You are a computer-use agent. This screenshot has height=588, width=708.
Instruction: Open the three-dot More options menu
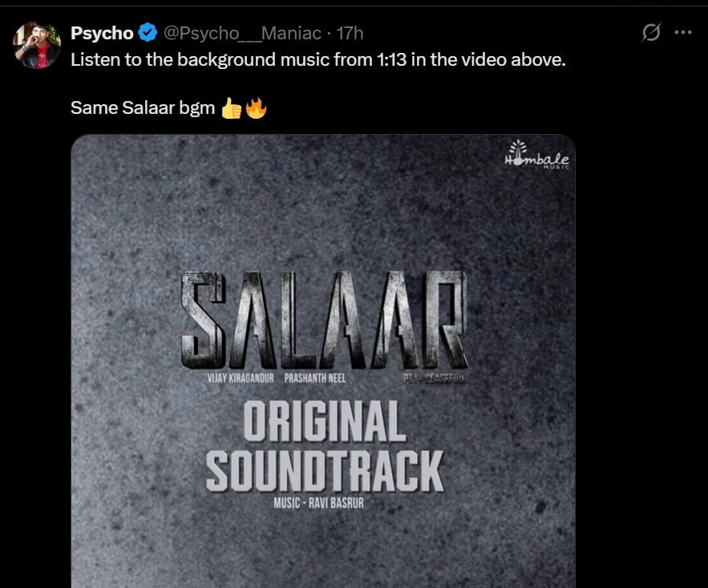[683, 33]
